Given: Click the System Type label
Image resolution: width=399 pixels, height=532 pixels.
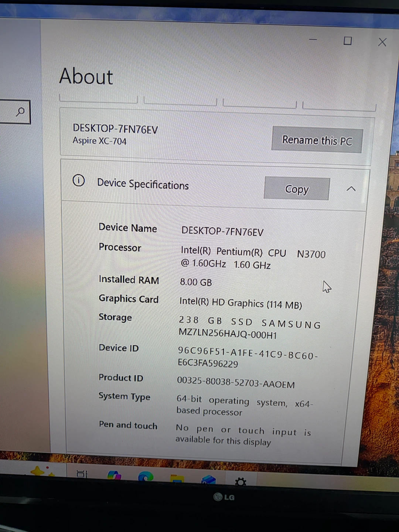Looking at the screenshot, I should click(x=124, y=397).
